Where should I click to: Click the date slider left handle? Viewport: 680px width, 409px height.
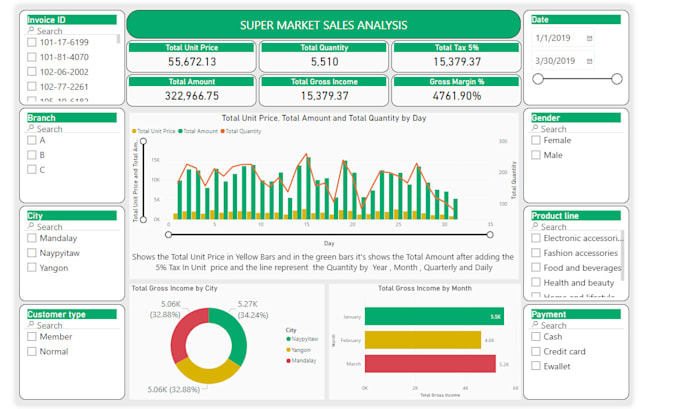click(538, 79)
